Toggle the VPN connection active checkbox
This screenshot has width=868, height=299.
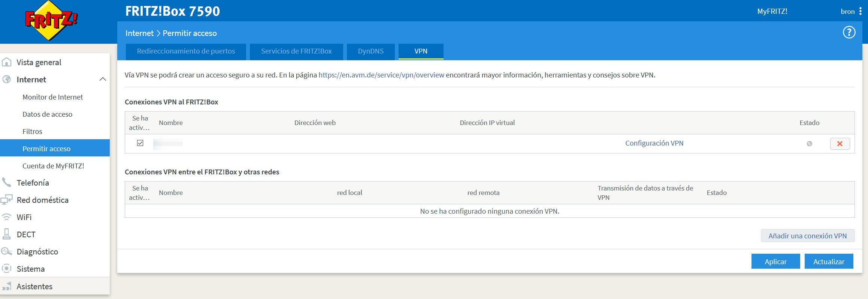pos(140,143)
